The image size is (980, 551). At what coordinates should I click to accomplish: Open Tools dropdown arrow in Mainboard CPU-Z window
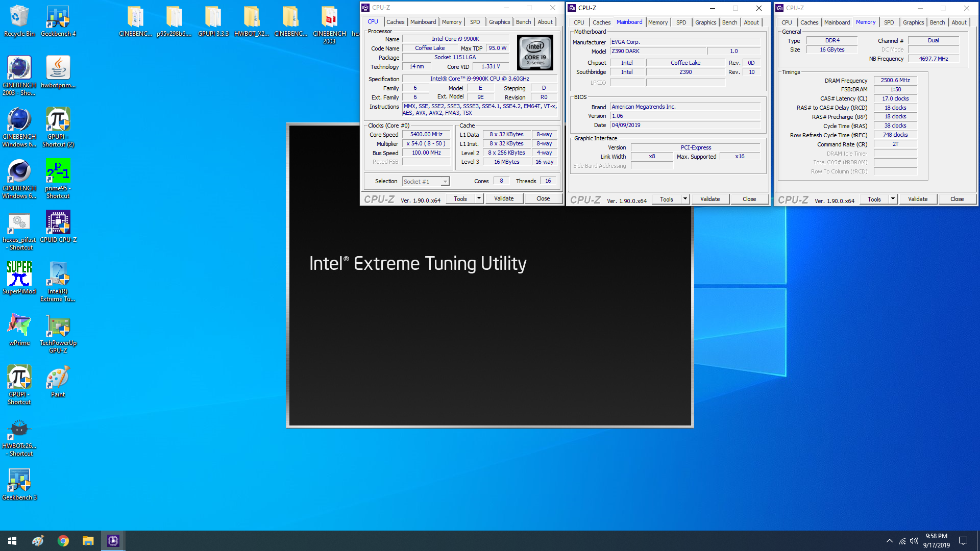click(x=685, y=199)
